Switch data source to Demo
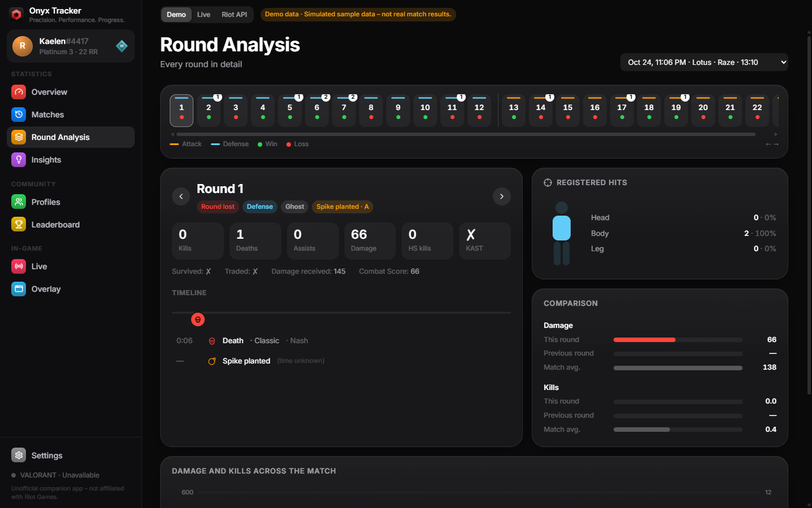Image resolution: width=812 pixels, height=508 pixels. coord(176,15)
